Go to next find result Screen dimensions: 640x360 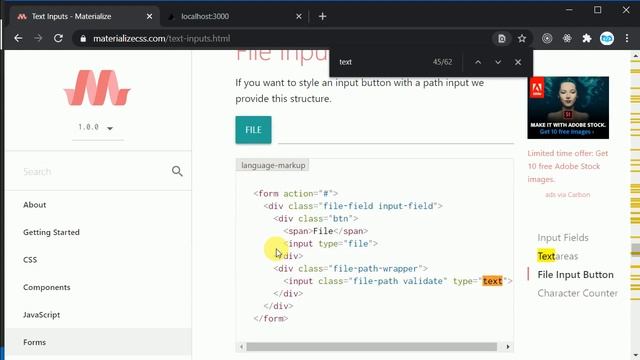click(x=498, y=62)
